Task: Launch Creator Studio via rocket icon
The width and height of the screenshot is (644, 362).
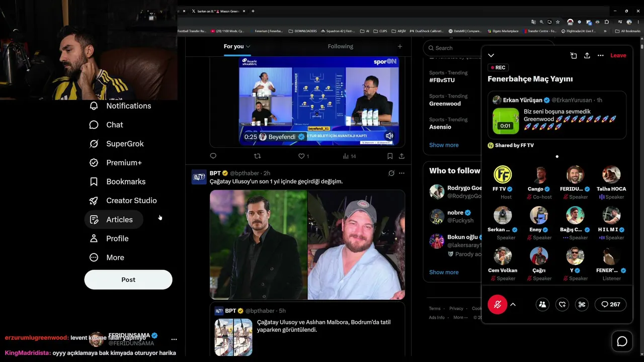Action: [94, 201]
